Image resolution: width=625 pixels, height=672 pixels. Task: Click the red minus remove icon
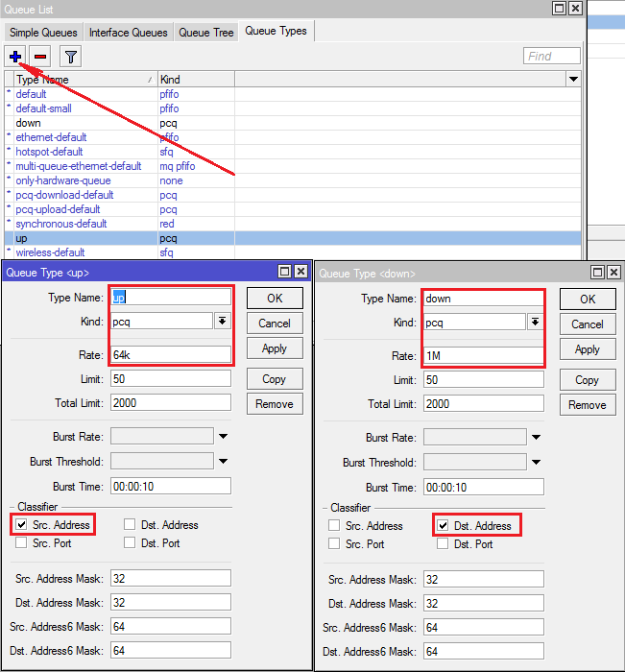[40, 57]
